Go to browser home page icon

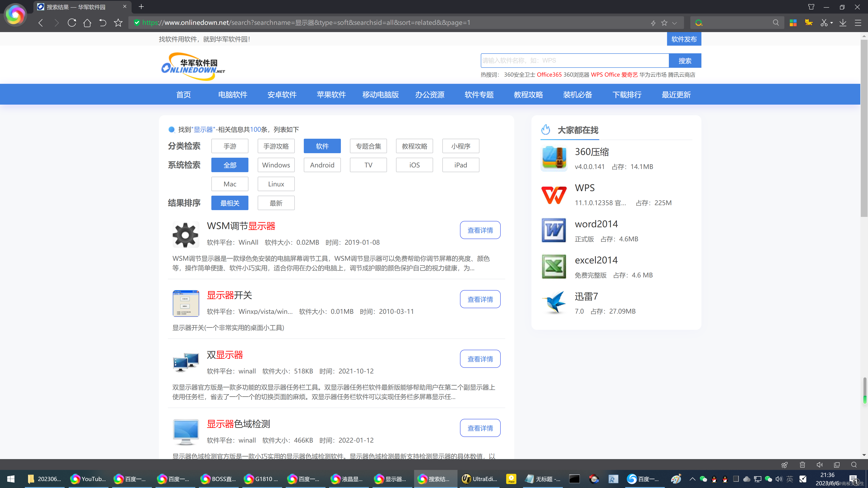[87, 23]
